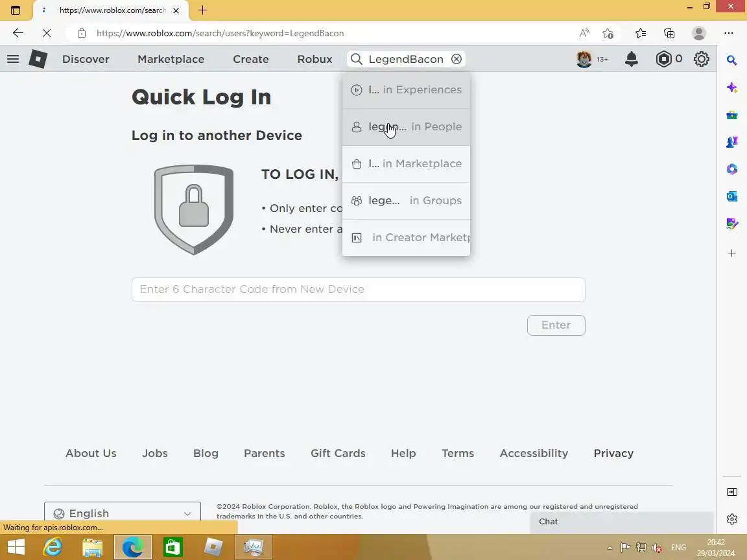The image size is (747, 560).
Task: View site information lock icon
Action: pos(82,33)
